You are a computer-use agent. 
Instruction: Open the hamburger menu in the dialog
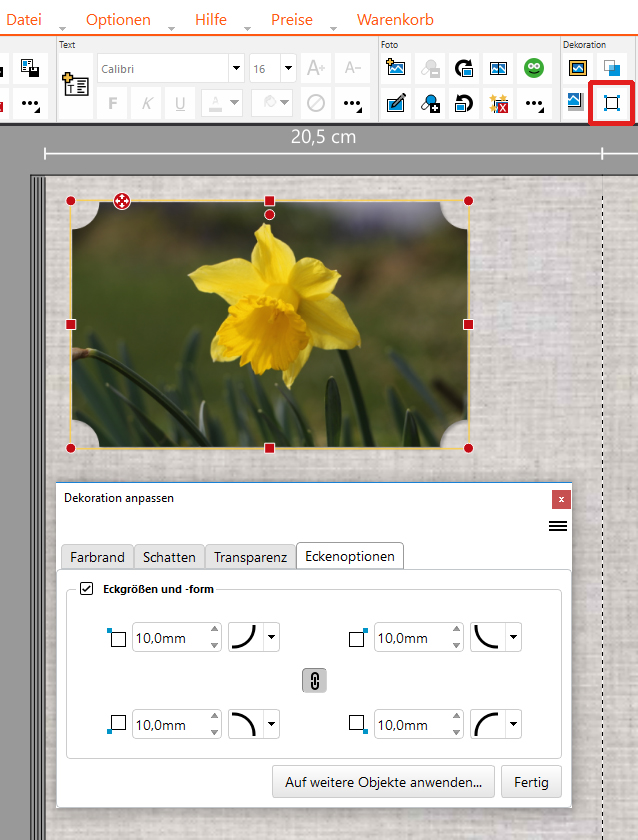pos(558,526)
